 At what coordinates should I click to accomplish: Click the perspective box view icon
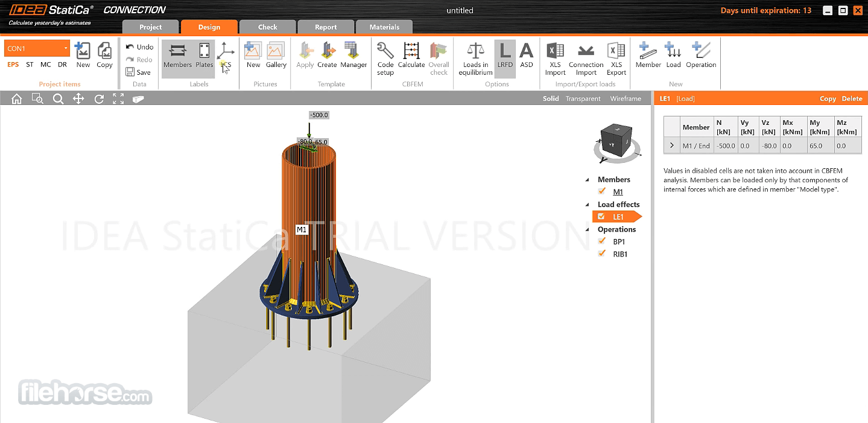pyautogui.click(x=138, y=99)
